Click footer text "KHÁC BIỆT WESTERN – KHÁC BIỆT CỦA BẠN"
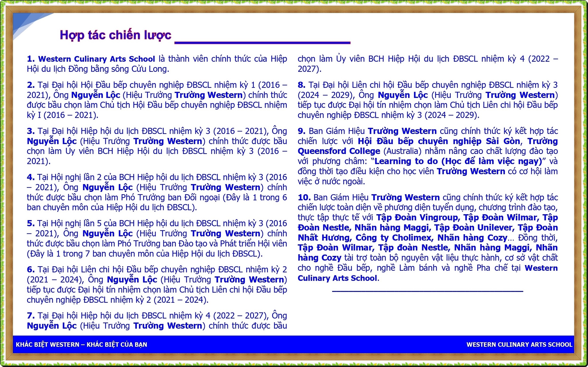This screenshot has height=367, width=588. click(81, 344)
